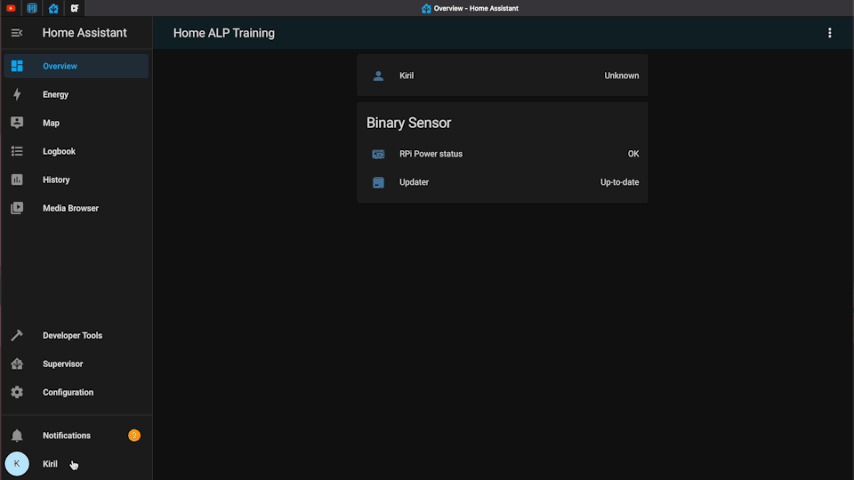This screenshot has width=854, height=480.
Task: Open the Logbook menu item
Action: click(76, 151)
